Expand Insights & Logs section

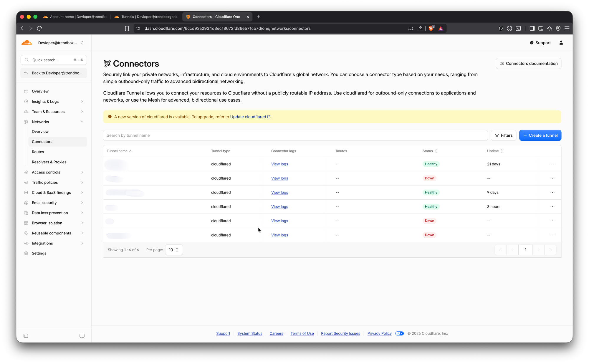point(54,101)
